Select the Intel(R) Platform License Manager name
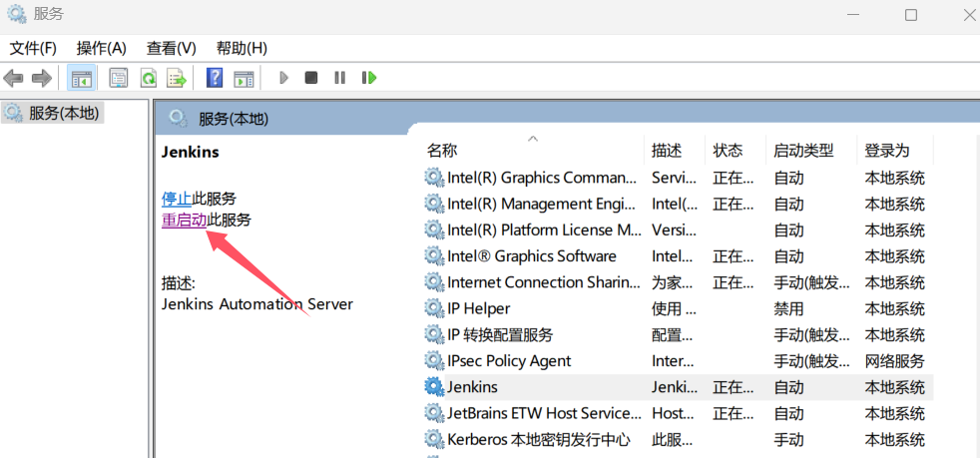The image size is (980, 458). click(544, 229)
